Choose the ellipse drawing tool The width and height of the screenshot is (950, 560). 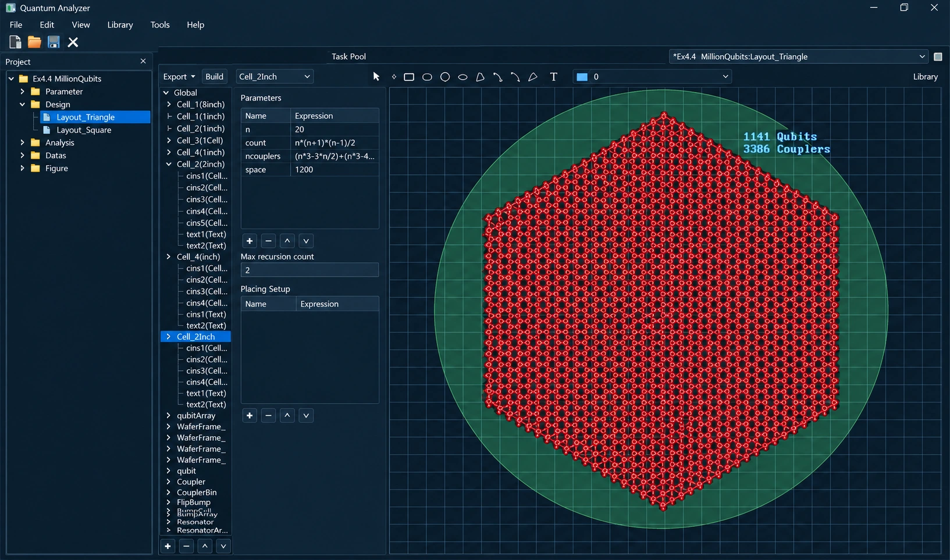(x=462, y=77)
